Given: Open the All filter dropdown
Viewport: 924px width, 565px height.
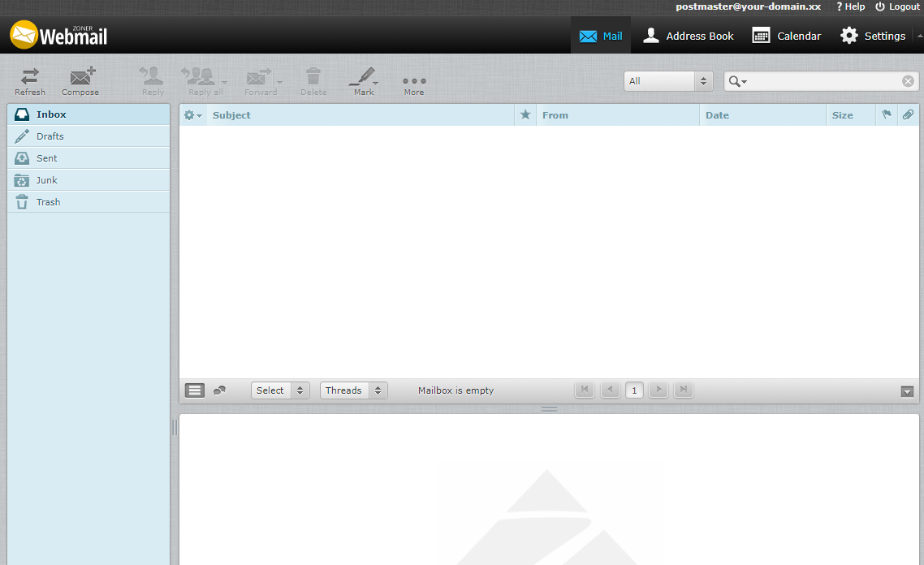Looking at the screenshot, I should coord(667,81).
